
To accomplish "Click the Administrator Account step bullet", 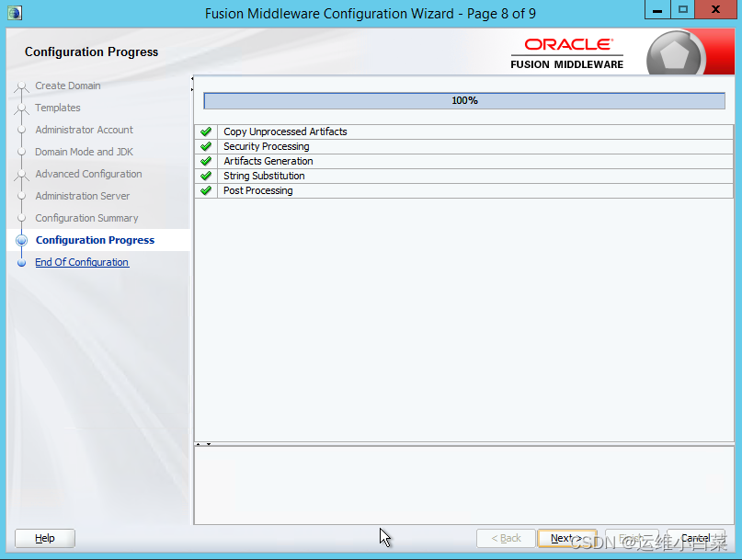I will click(21, 130).
